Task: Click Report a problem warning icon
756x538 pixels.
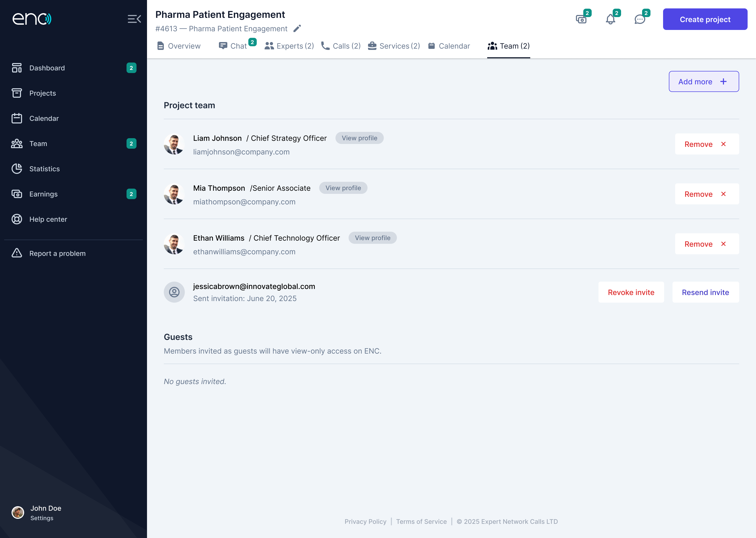Action: click(17, 253)
